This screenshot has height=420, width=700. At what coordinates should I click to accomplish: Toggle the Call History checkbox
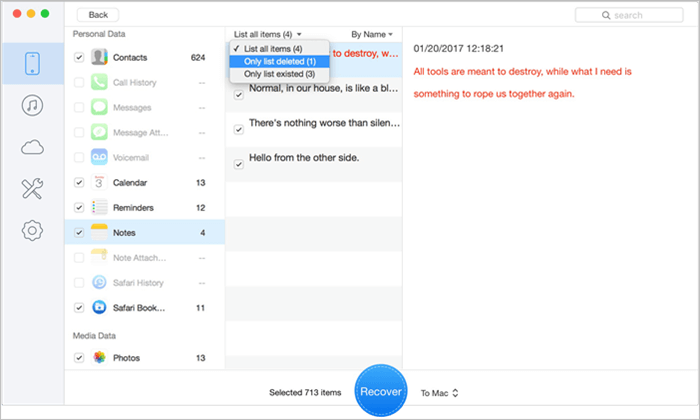click(x=79, y=82)
